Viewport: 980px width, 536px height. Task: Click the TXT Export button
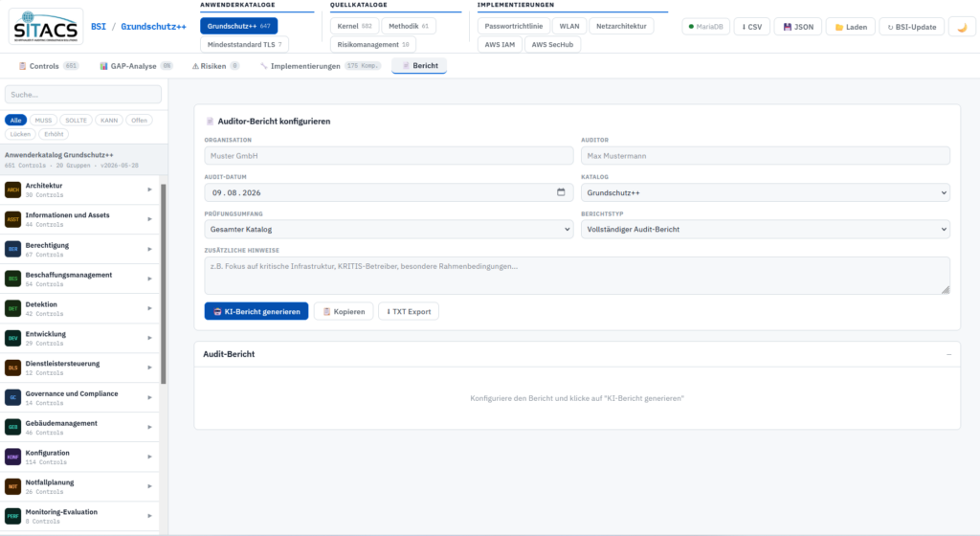(409, 311)
